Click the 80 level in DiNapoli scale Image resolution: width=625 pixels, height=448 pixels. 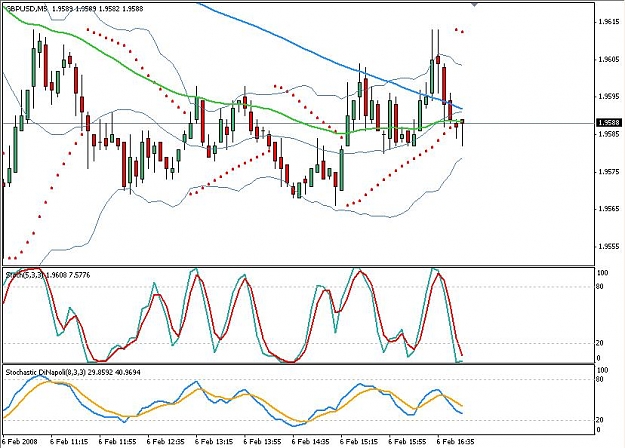(601, 379)
